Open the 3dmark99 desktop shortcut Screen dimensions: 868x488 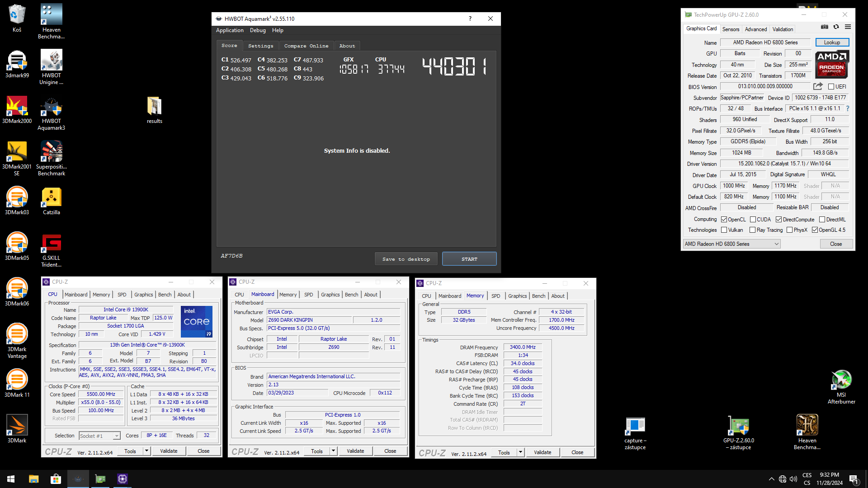click(x=17, y=64)
